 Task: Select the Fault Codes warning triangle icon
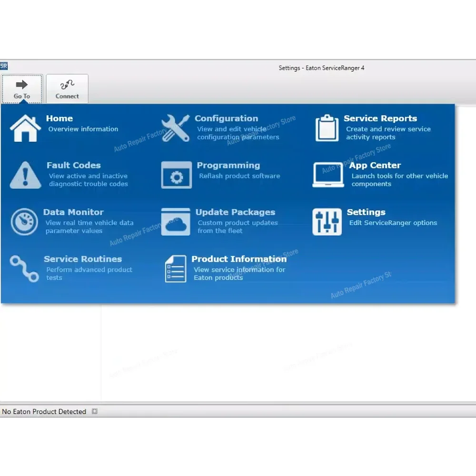point(26,175)
